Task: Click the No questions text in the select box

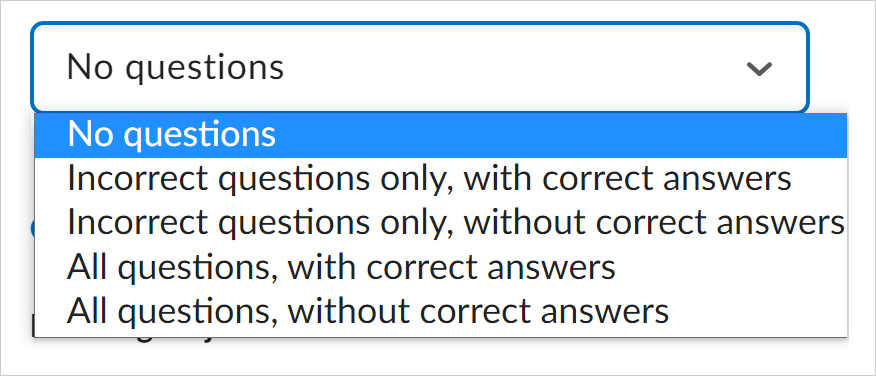Action: (175, 68)
